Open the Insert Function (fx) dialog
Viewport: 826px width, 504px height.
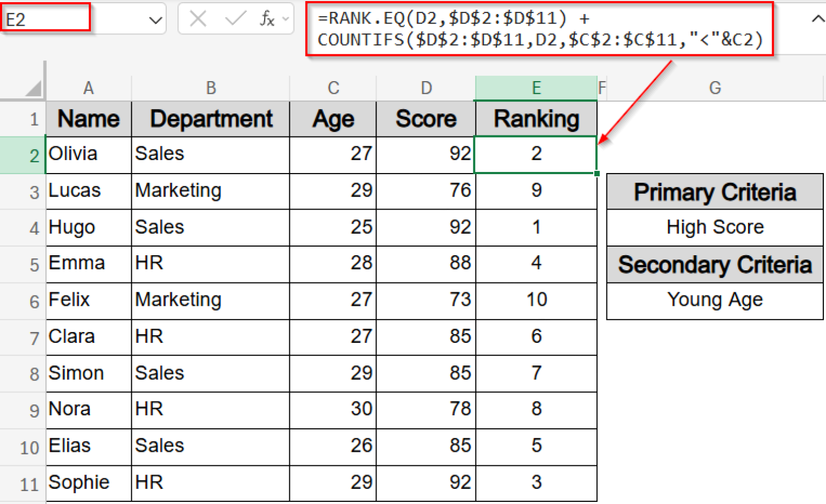[x=267, y=19]
